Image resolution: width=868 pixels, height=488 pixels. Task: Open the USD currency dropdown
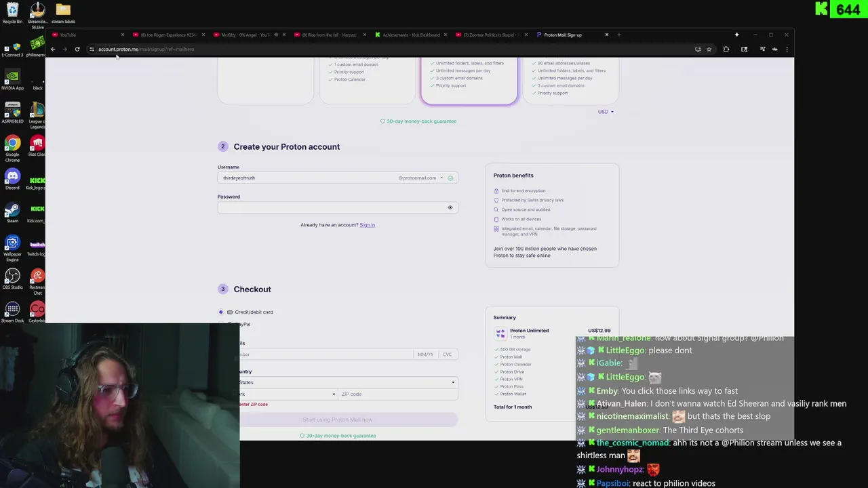(x=606, y=112)
